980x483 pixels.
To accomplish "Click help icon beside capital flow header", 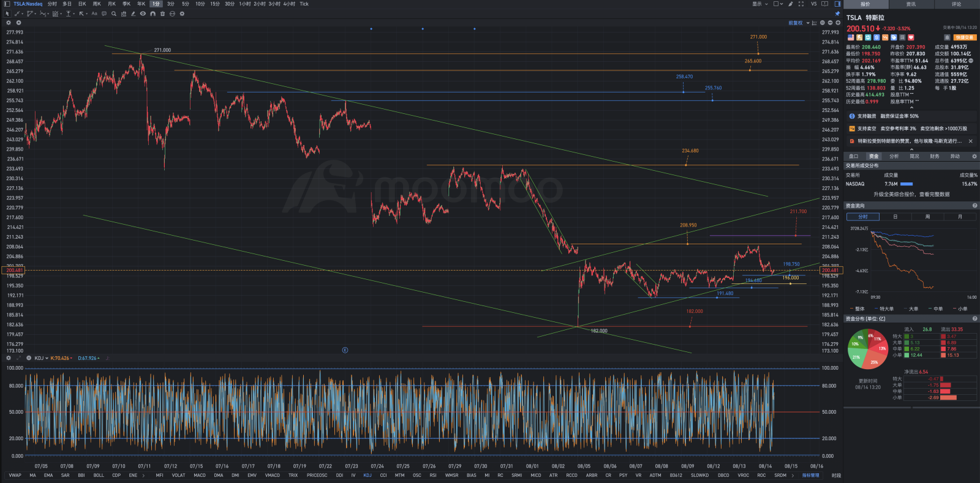I will tap(974, 206).
